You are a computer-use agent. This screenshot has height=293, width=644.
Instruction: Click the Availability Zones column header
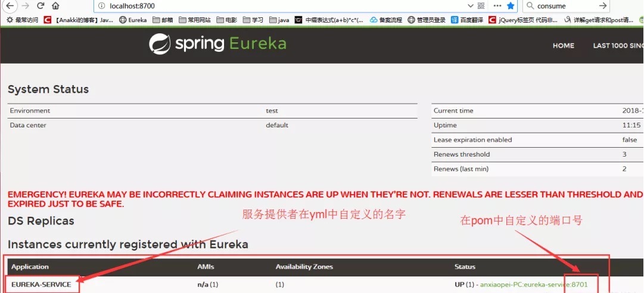[x=304, y=267]
